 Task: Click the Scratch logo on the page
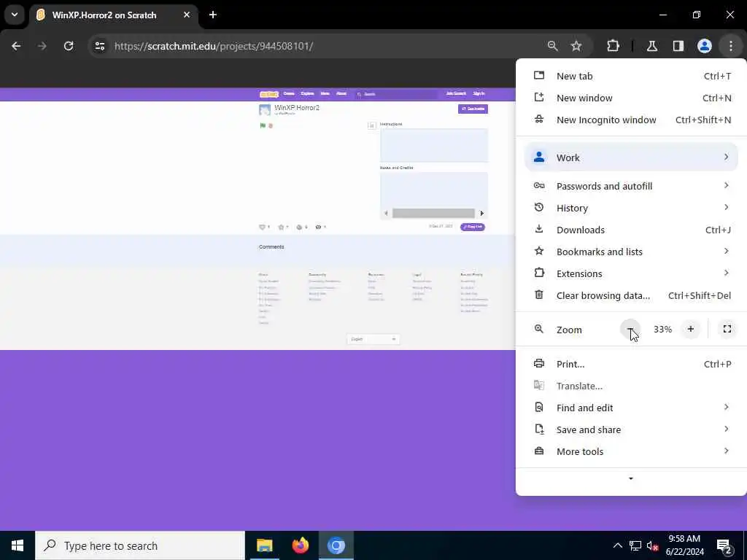tap(268, 94)
